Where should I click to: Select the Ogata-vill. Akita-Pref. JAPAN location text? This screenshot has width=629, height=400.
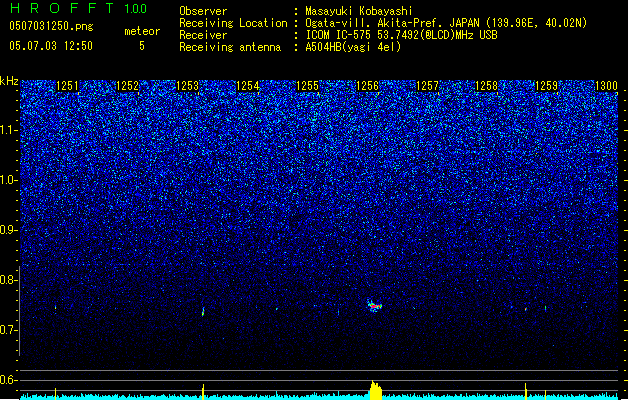click(x=446, y=23)
